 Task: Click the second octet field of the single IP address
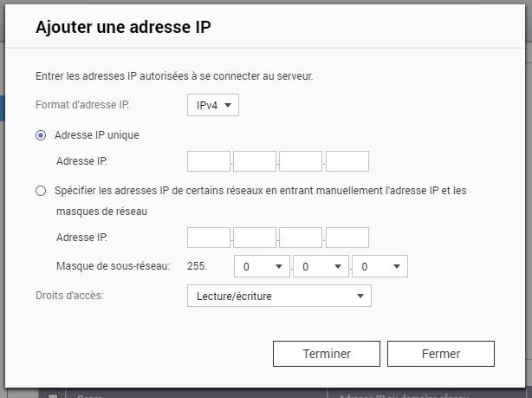255,161
